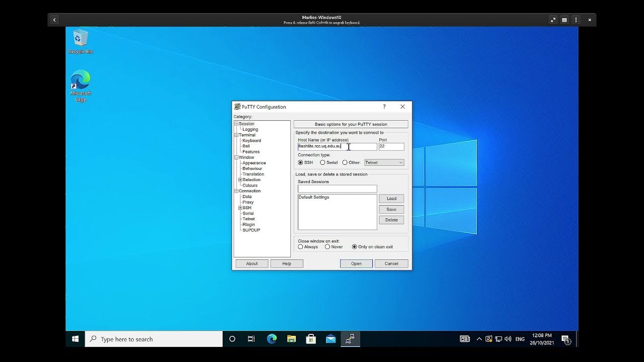This screenshot has height=362, width=644.
Task: Open the Rlogin category
Action: tap(249, 224)
